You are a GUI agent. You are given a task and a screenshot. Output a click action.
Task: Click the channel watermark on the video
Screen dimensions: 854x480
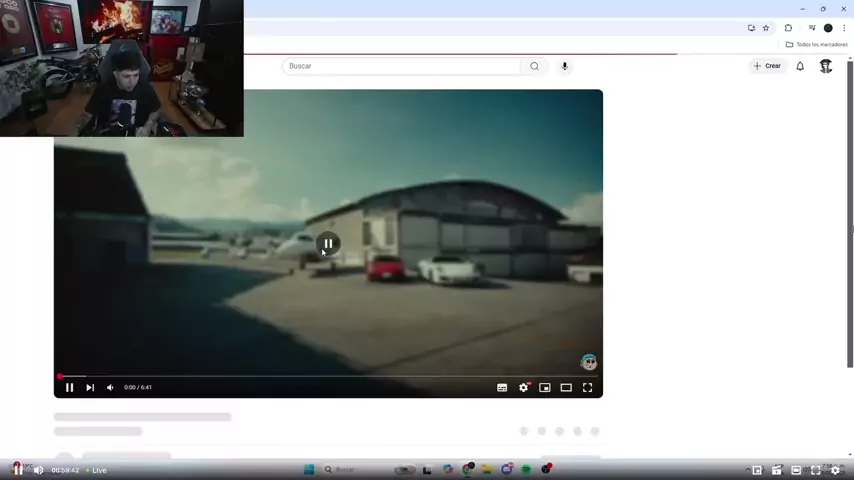pyautogui.click(x=589, y=362)
